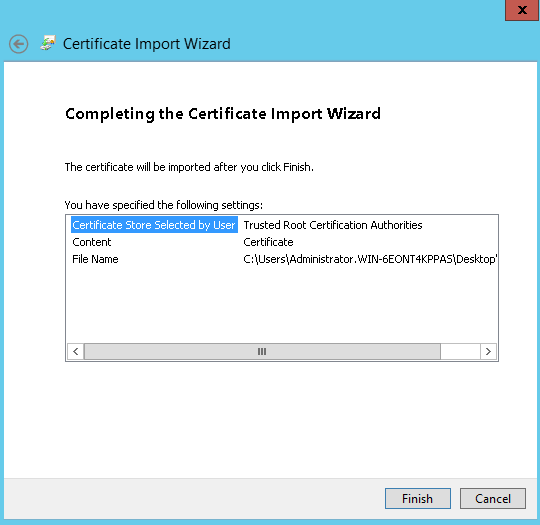Click the horizontal scrollbar thumb grip
Screen dimensions: 540x525
[262, 351]
